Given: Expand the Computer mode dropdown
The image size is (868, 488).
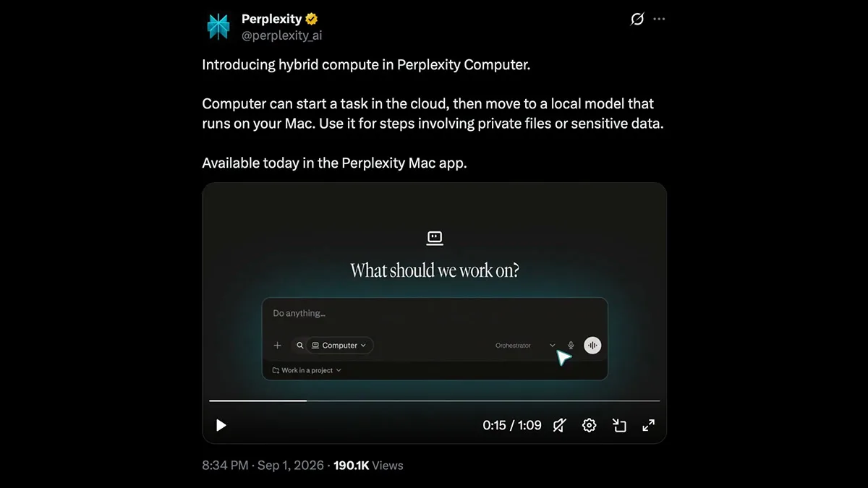Looking at the screenshot, I should tap(339, 346).
